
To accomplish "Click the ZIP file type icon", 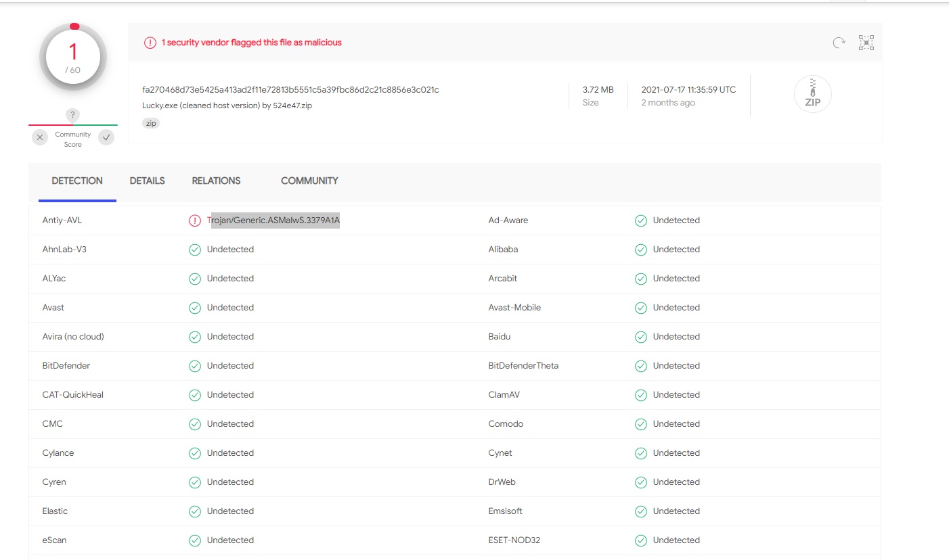I will [812, 94].
